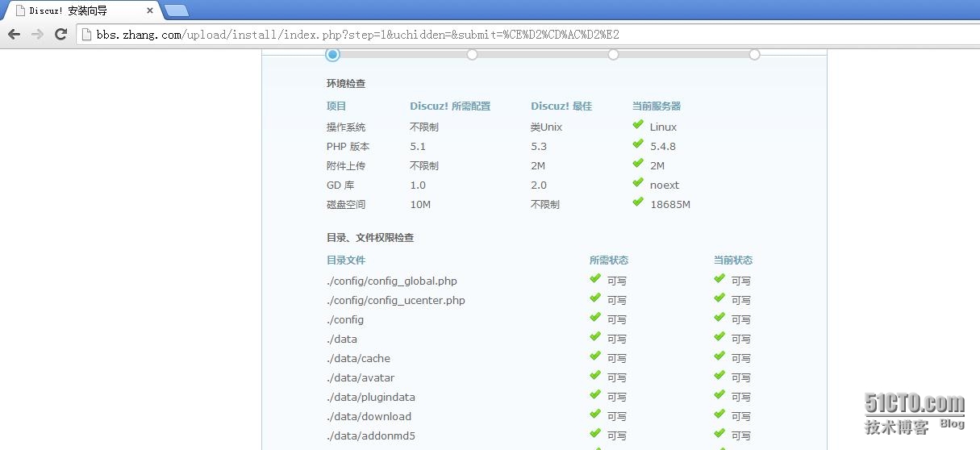Click the ./config/config_global.php file name
Image resolution: width=980 pixels, height=450 pixels.
tap(392, 281)
